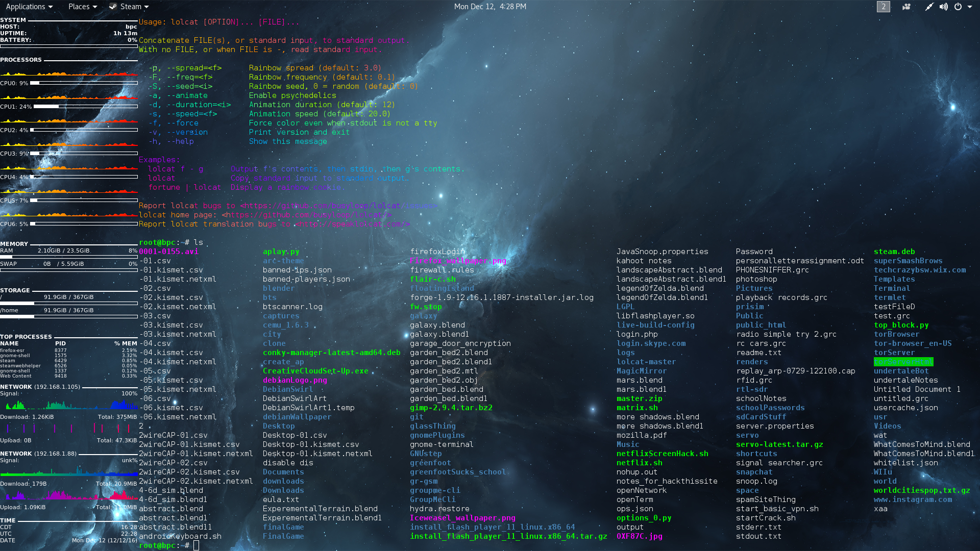Click the volume speaker icon
This screenshot has width=980, height=551.
point(944,7)
